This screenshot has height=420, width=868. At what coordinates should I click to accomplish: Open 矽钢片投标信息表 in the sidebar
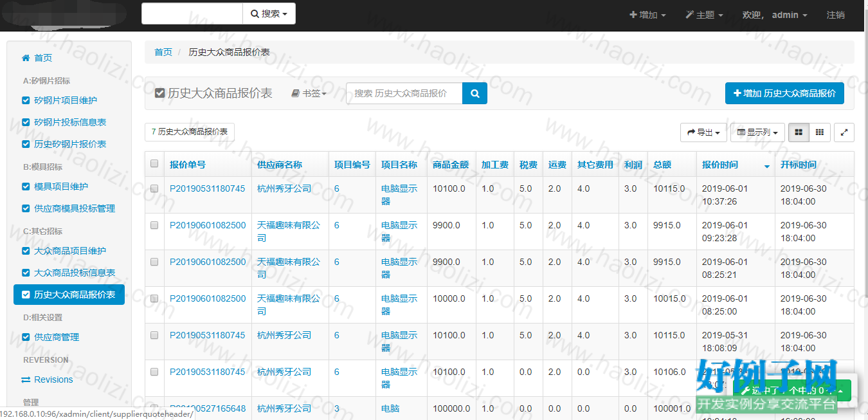coord(69,122)
